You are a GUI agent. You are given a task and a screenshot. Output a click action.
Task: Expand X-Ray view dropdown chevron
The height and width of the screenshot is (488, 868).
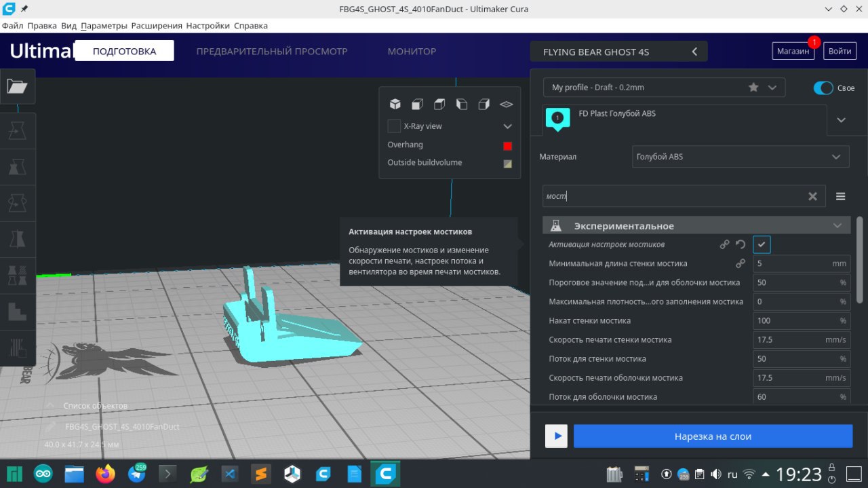tap(507, 126)
